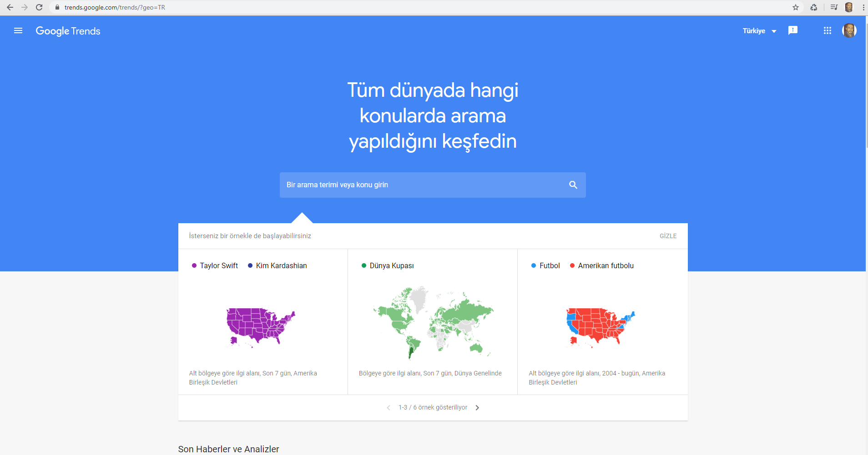Click the padlock site info icon
Viewport: 868px width, 455px height.
point(57,7)
